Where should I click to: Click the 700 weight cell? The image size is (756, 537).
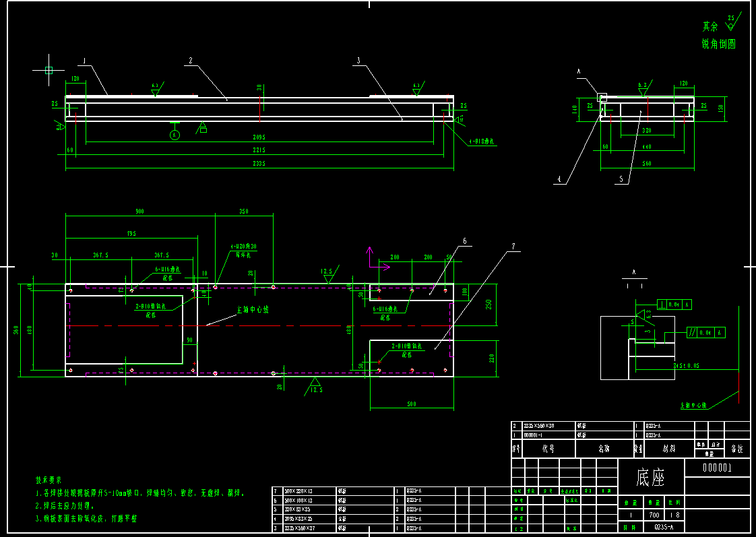click(654, 515)
